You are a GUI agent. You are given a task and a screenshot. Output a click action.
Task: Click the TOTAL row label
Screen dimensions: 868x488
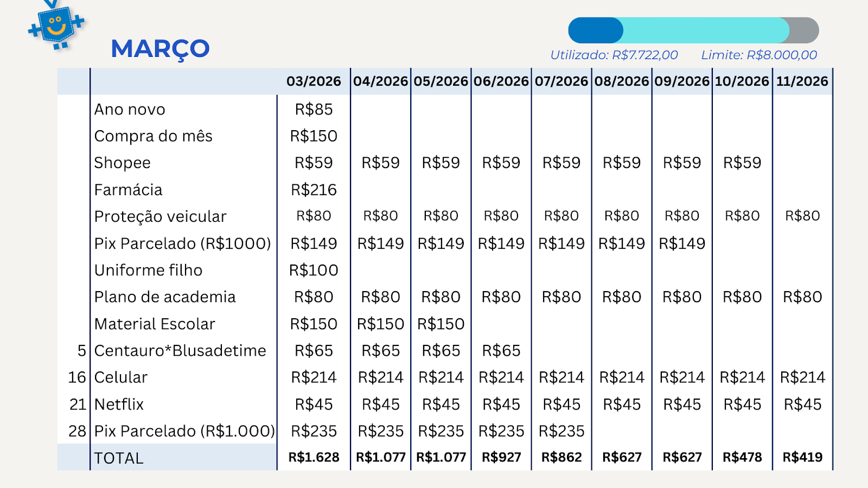119,458
